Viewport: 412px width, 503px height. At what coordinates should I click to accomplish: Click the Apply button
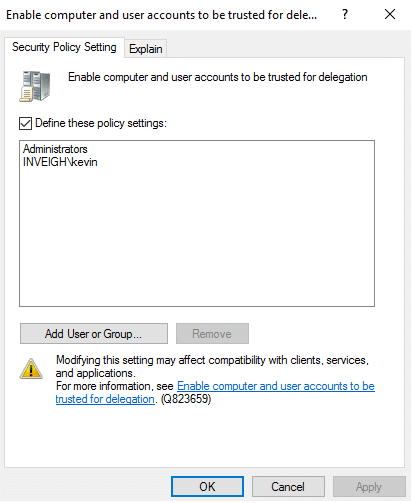[369, 487]
